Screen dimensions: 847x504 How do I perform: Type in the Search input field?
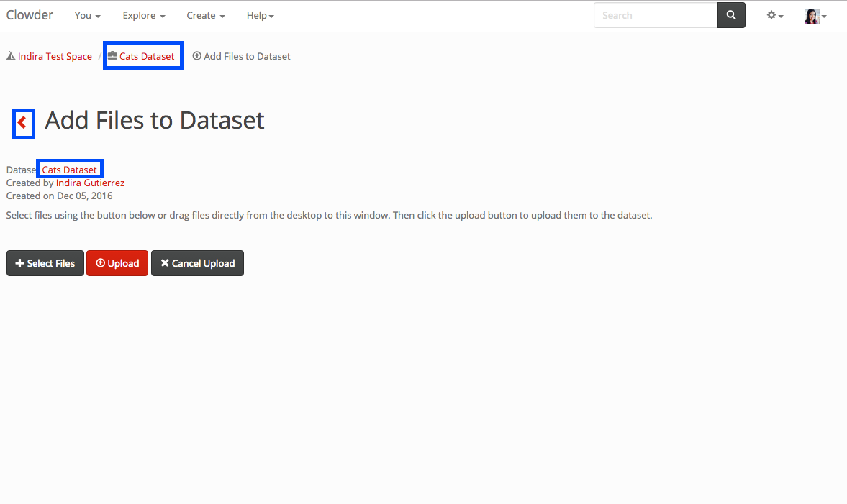point(655,15)
